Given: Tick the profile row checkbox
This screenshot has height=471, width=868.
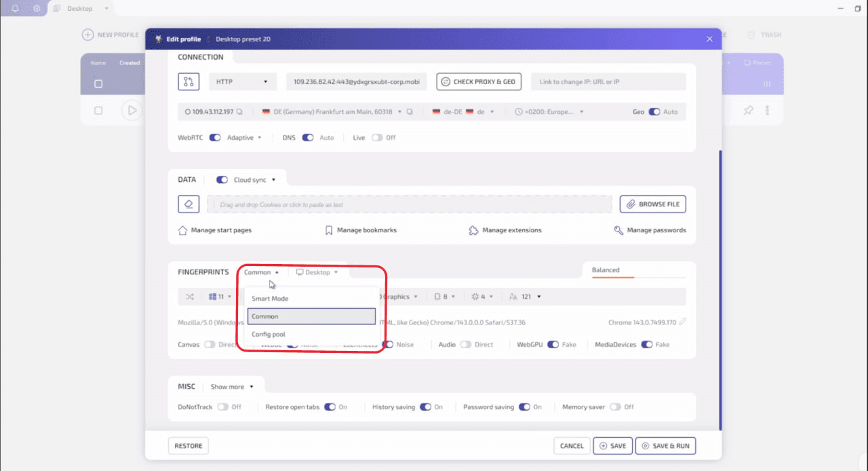Looking at the screenshot, I should tap(98, 110).
